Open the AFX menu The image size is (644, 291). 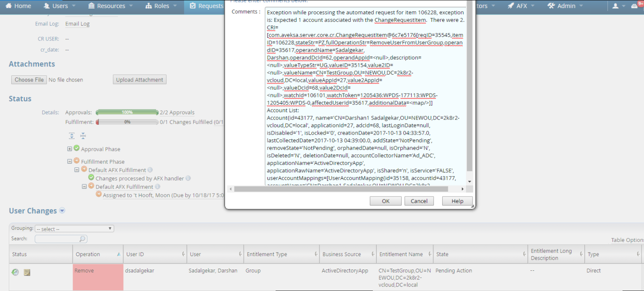[x=521, y=6]
